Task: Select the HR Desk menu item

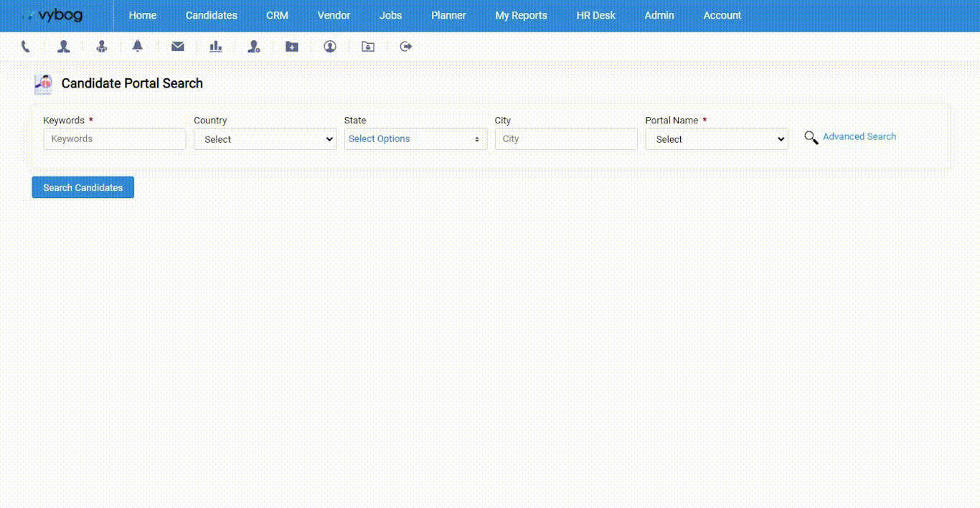Action: pyautogui.click(x=595, y=15)
